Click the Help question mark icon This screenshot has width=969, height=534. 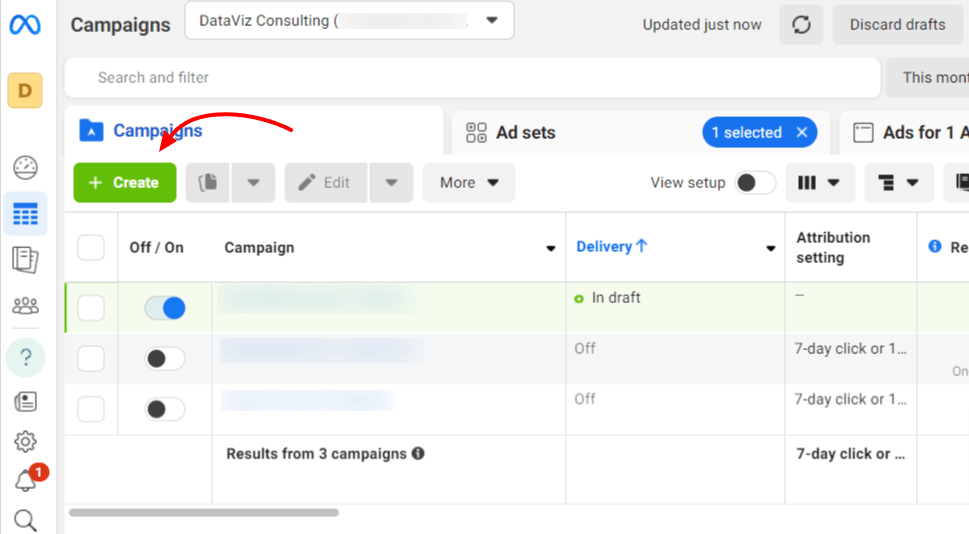click(25, 358)
